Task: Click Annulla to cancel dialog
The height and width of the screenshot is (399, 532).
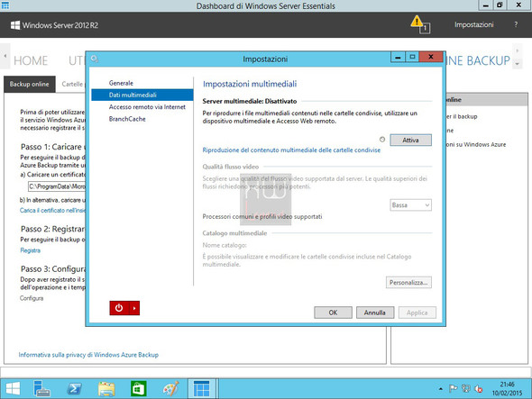Action: (x=375, y=313)
